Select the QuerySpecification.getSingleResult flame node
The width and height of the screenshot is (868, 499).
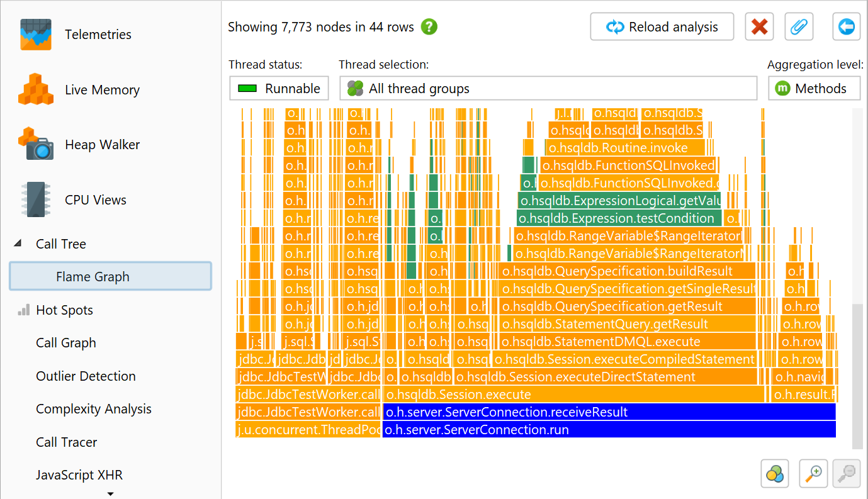pos(627,289)
